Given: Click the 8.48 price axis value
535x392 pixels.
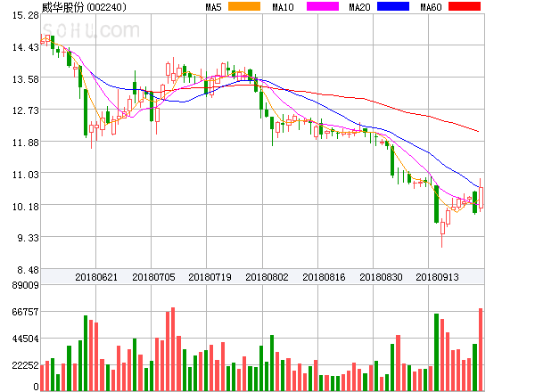Looking at the screenshot, I should (28, 270).
